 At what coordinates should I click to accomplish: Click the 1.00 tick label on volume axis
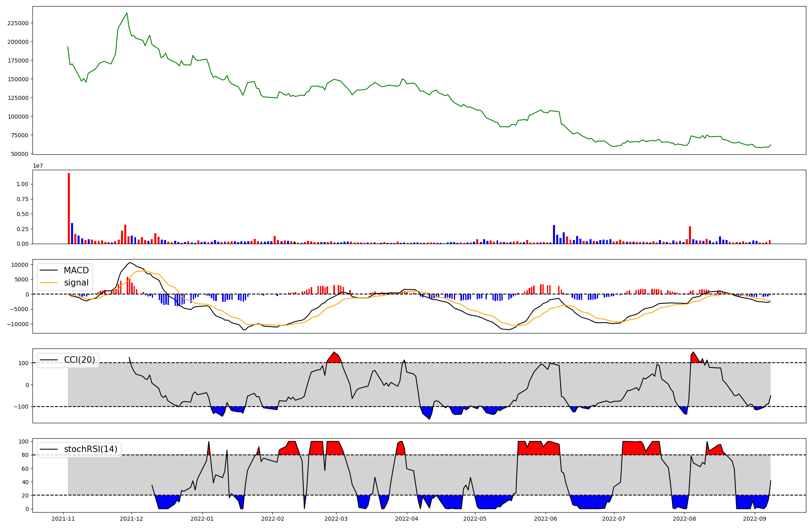pos(23,184)
